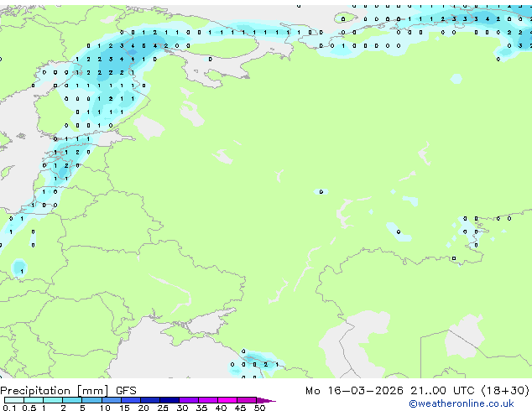Click the '10' legend scale label

[x=105, y=408]
